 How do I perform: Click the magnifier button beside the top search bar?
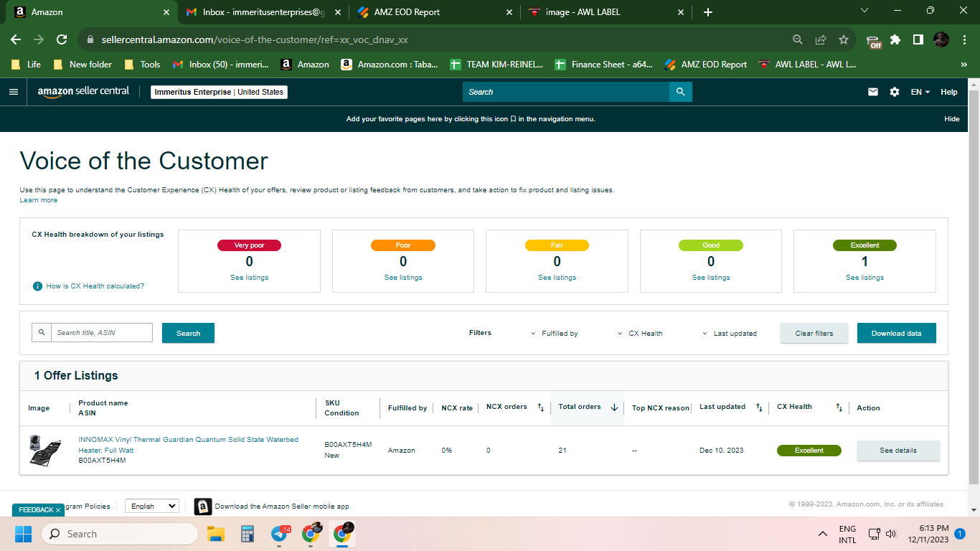point(681,92)
